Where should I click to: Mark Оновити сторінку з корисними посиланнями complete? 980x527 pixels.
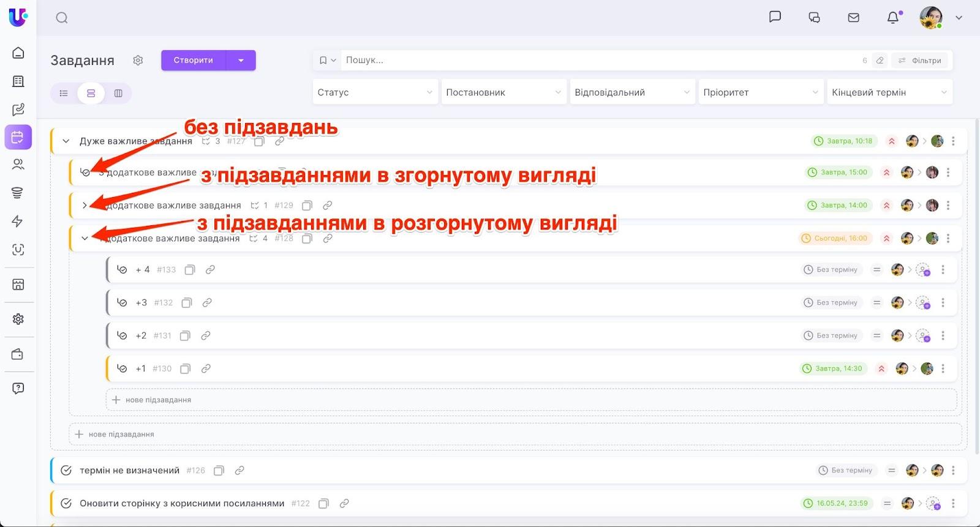(66, 503)
